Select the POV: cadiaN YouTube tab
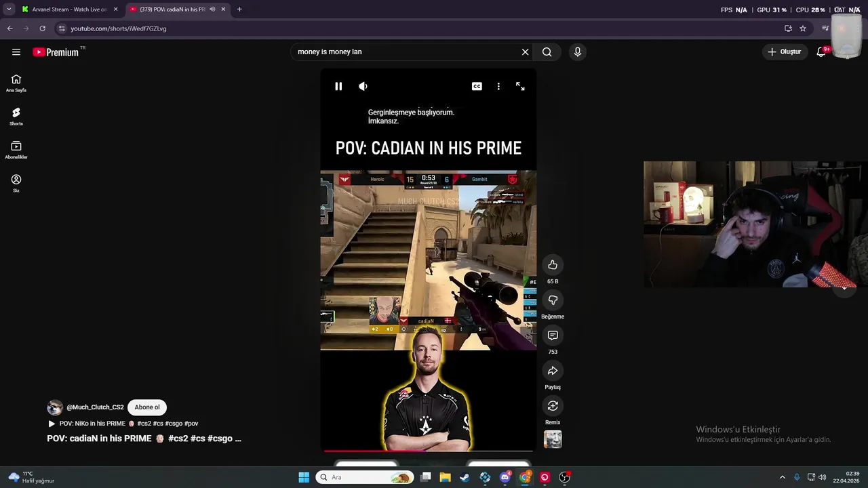868x488 pixels. [172, 9]
